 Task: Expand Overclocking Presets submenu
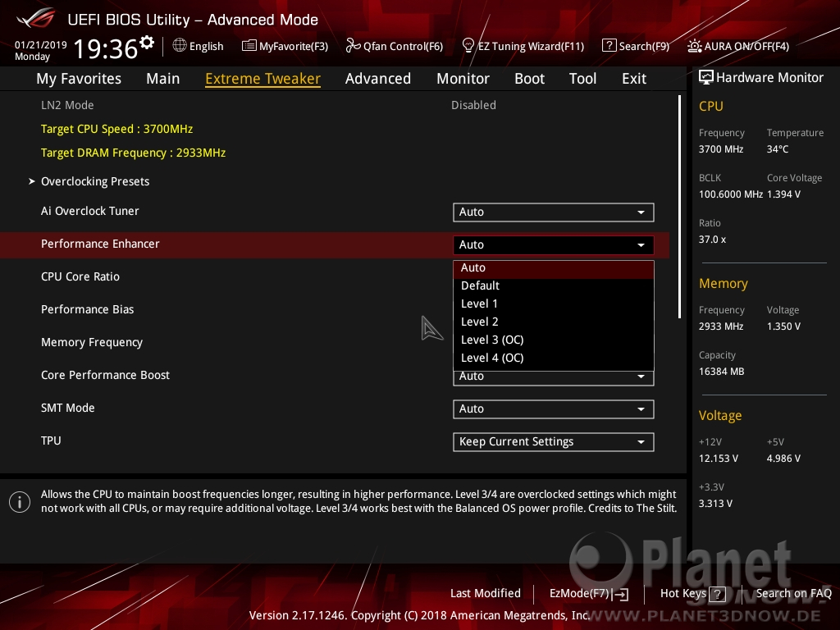(x=95, y=181)
